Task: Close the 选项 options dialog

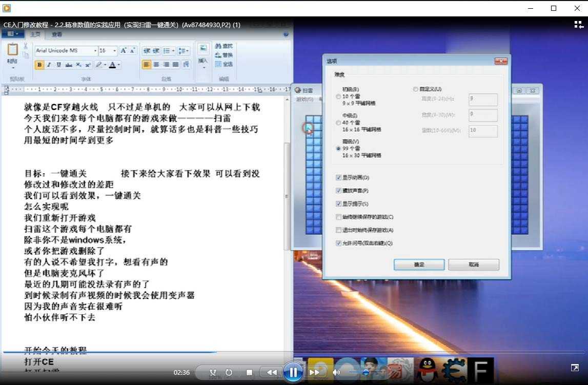Action: [501, 60]
